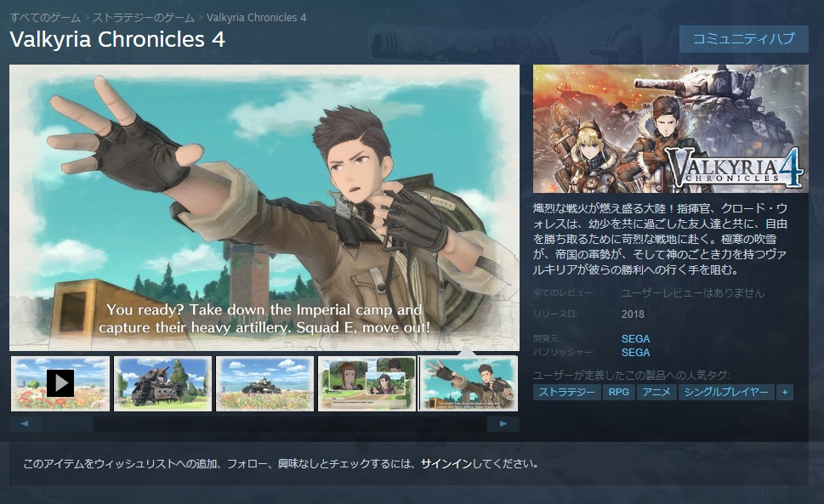This screenshot has width=824, height=504.
Task: Open the SEGA developer link
Action: point(635,338)
